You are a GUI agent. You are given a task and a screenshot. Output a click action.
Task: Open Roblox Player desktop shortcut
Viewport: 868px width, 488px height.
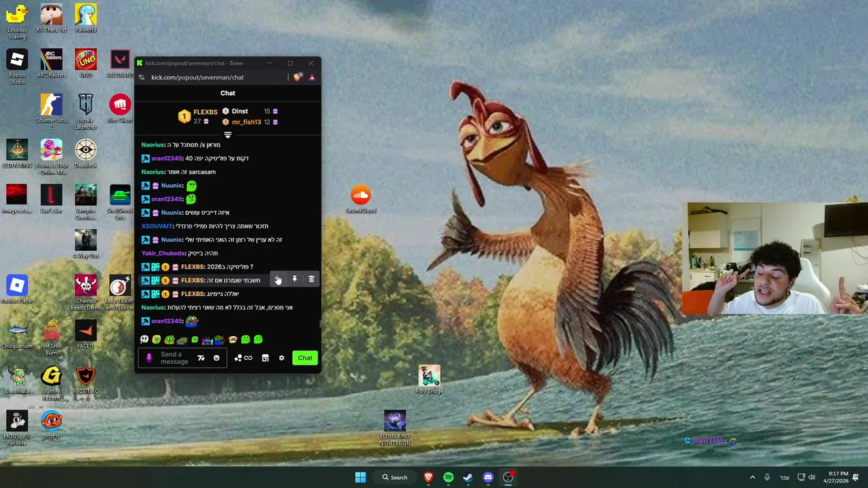pos(17,289)
